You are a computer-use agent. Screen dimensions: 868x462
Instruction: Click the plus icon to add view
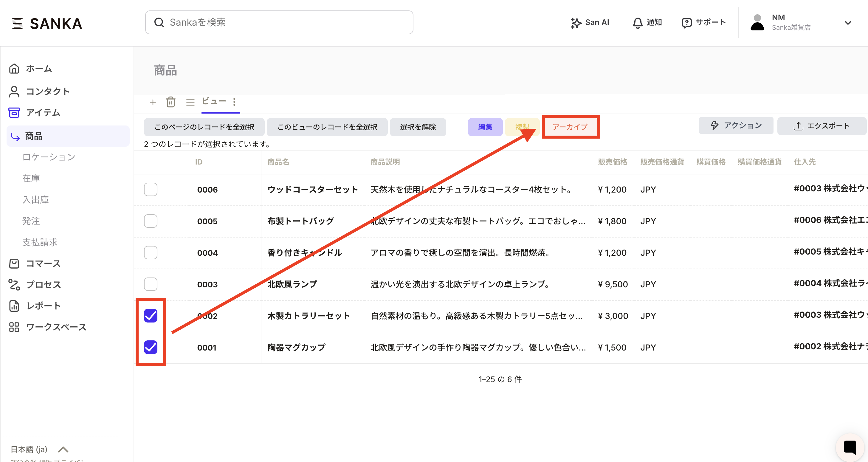click(x=153, y=102)
